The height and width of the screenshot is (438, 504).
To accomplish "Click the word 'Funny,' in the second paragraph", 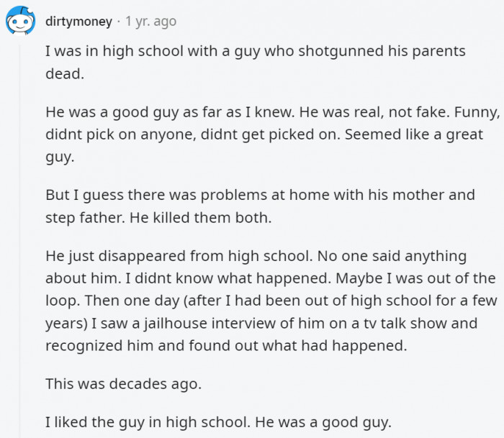I will (477, 112).
